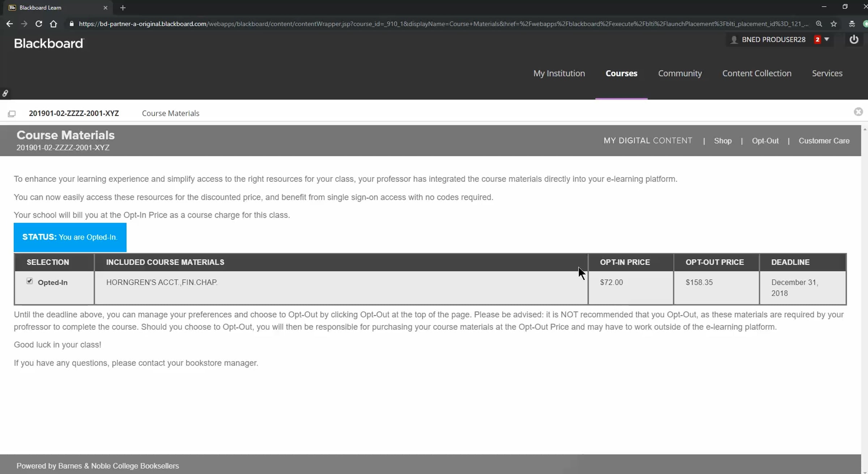Open the My Institution tab
This screenshot has width=868, height=474.
559,73
